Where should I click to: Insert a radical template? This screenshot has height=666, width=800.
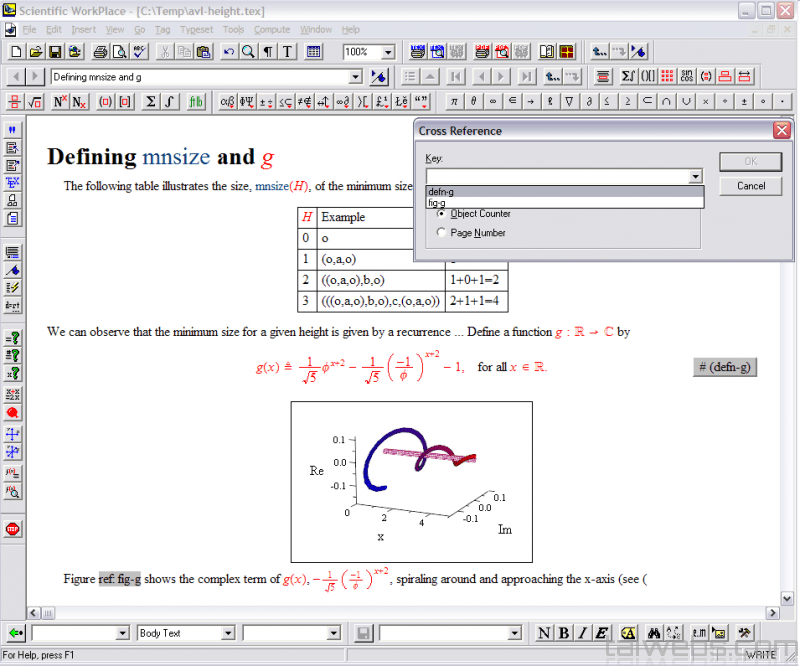point(35,101)
